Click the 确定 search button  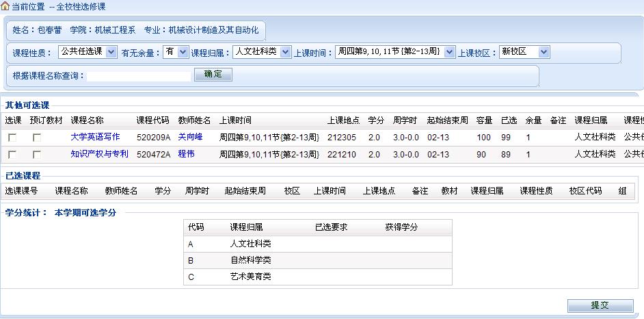tap(213, 75)
